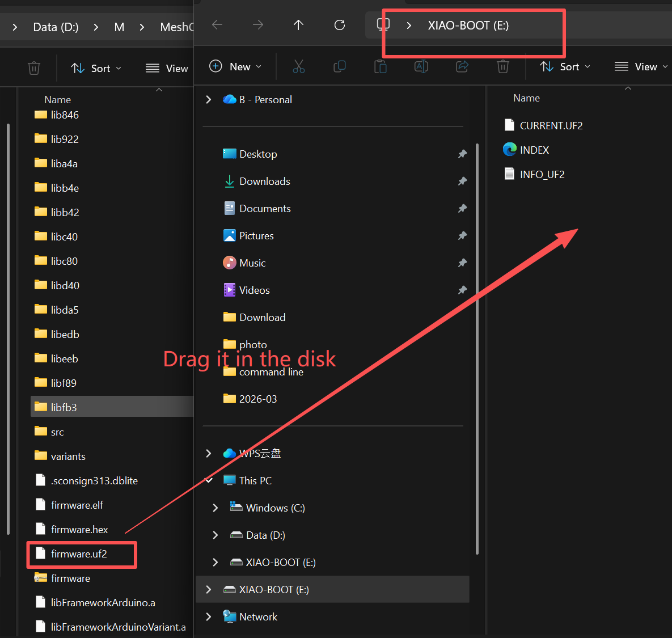Viewport: 672px width, 638px height.
Task: Click the Delete trash icon in right window
Action: [503, 67]
